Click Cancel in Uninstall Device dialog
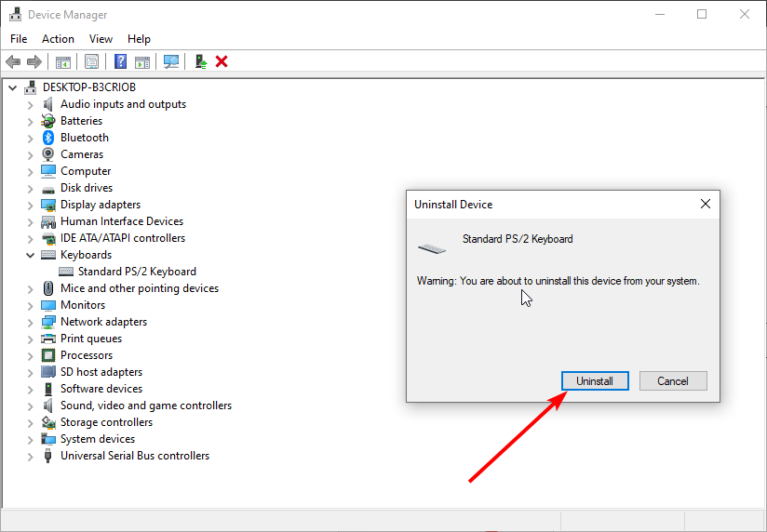Screen dimensions: 767x532 pyautogui.click(x=673, y=381)
